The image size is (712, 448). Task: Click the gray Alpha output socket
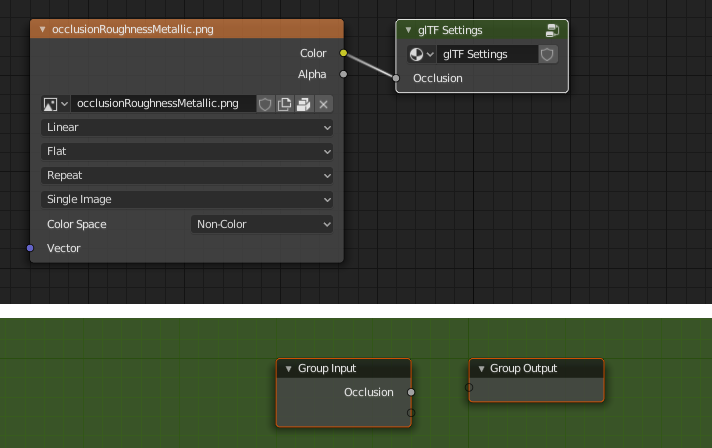(344, 74)
